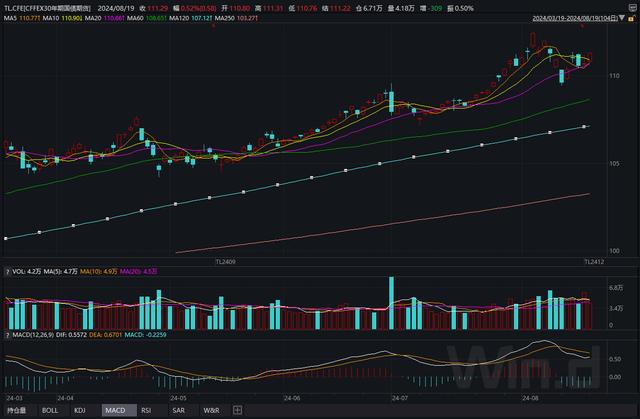Click the MACD panel question-mark help icon
The height and width of the screenshot is (419, 640).
[7, 335]
